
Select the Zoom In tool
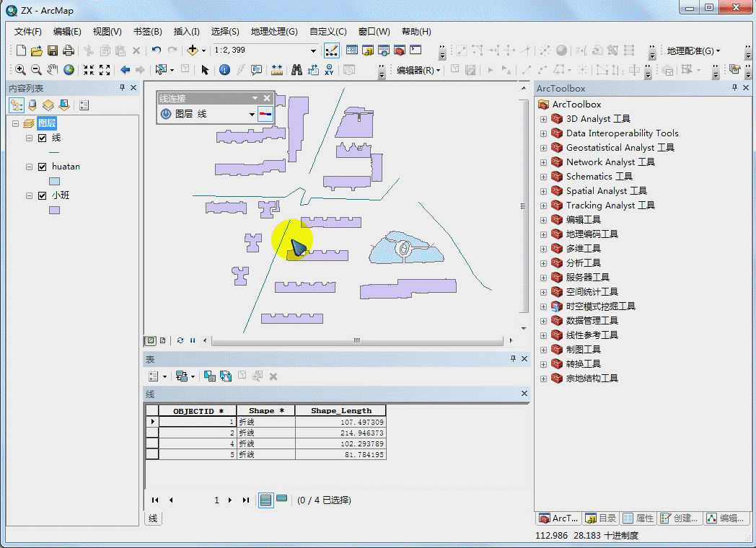pyautogui.click(x=20, y=70)
